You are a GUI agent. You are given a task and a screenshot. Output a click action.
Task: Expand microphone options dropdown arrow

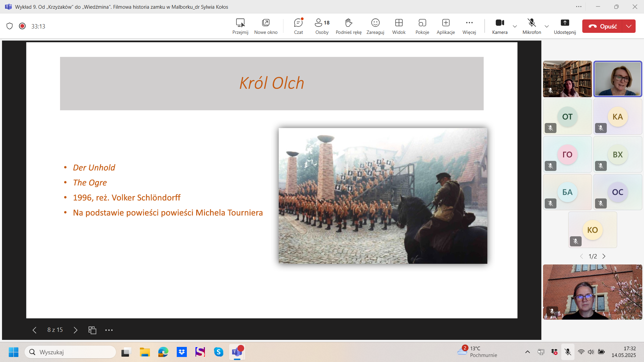546,26
